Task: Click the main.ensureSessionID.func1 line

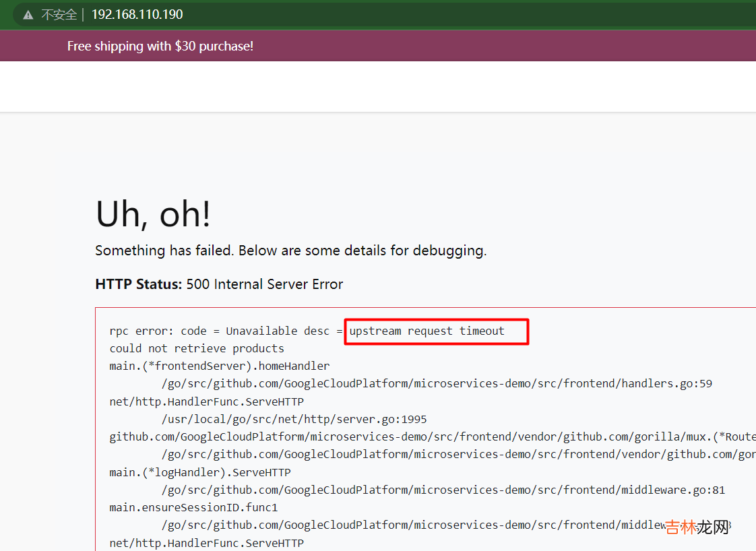Action: [x=193, y=507]
